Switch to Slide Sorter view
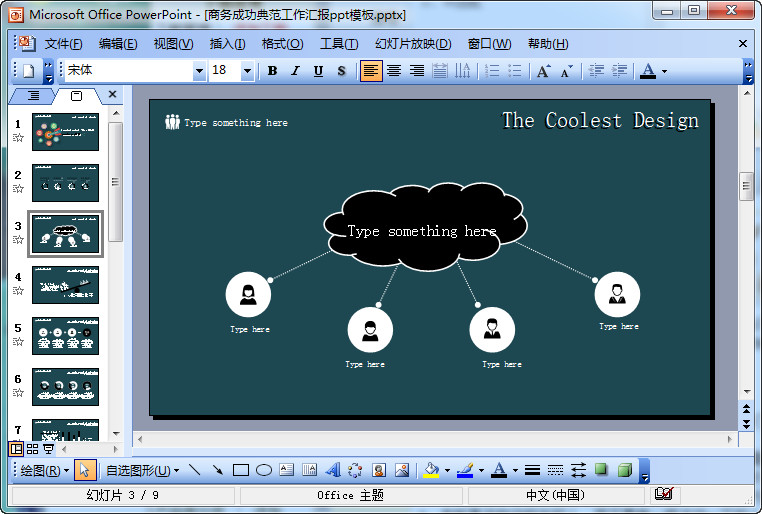762x514 pixels. click(x=33, y=449)
